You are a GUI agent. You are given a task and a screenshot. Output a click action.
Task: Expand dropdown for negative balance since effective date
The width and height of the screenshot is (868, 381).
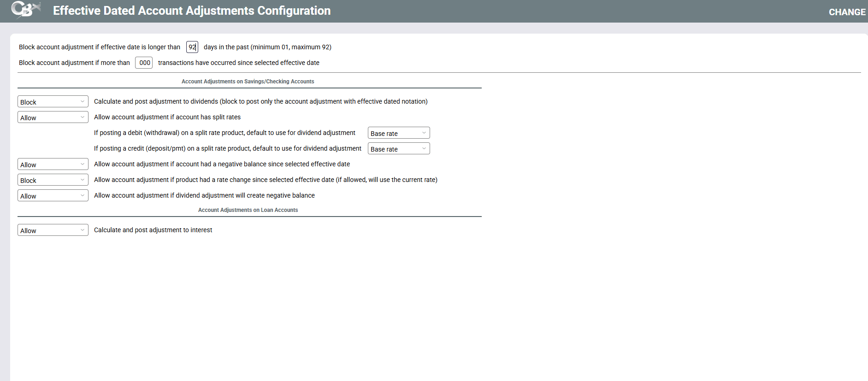(x=53, y=164)
